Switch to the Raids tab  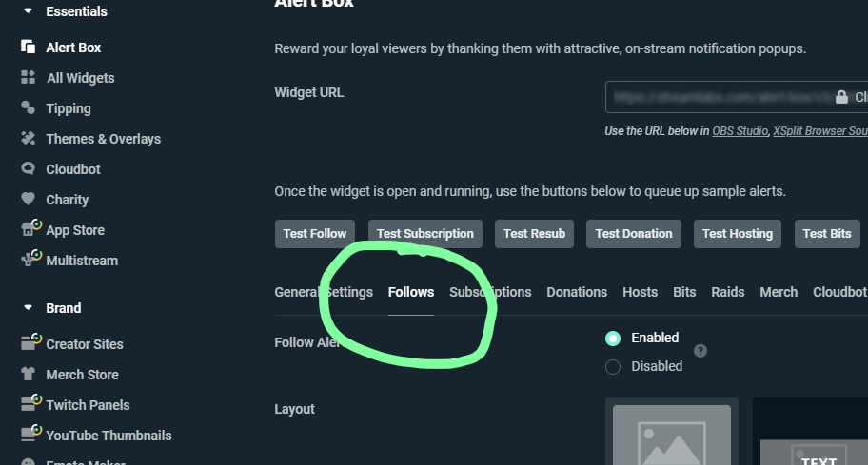[728, 292]
